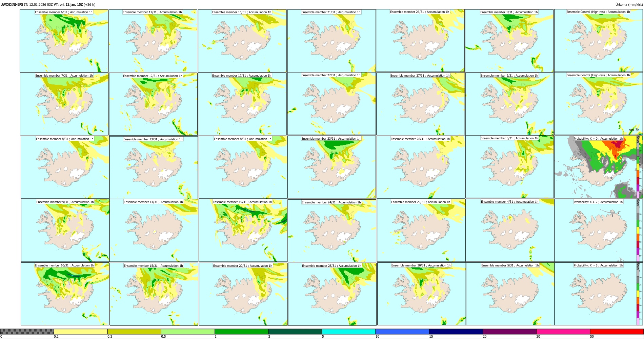Open the Ensemble member 30/31 map

point(421,294)
